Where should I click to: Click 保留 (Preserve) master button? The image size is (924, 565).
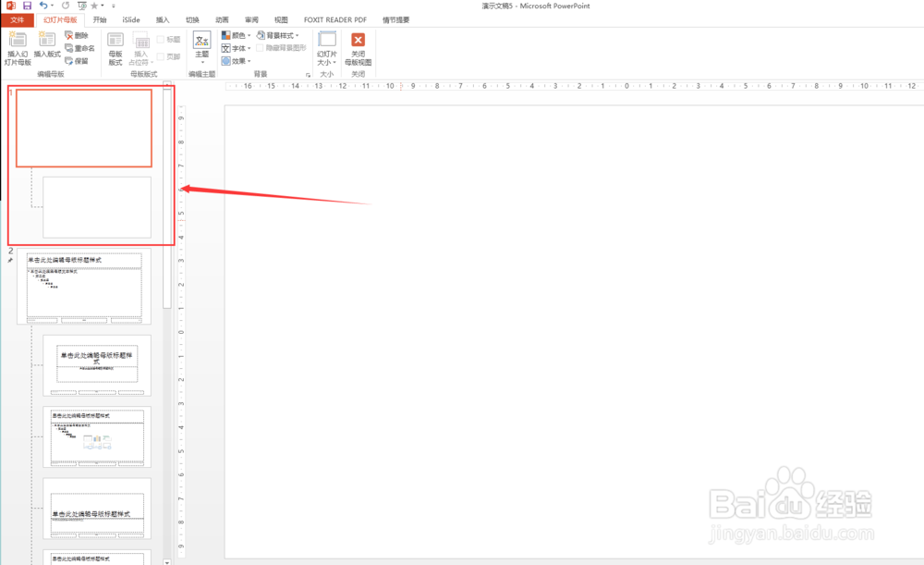(77, 61)
